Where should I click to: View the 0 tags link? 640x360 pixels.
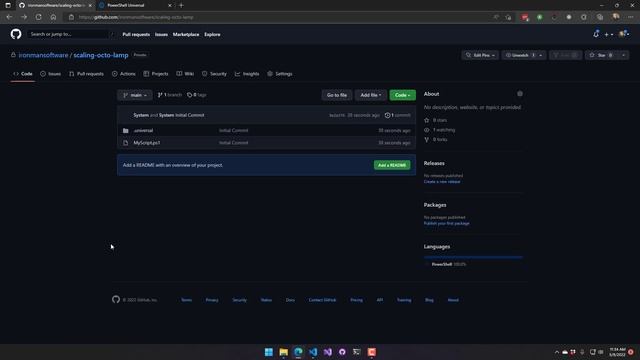tap(197, 95)
